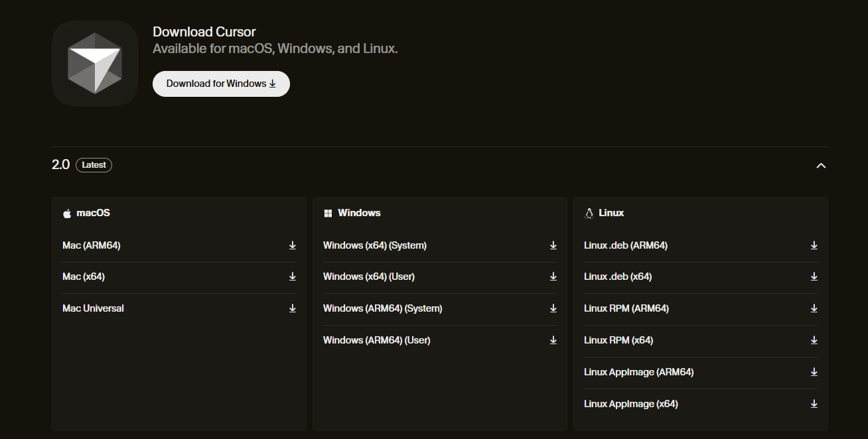Click download icon for Linux .deb (ARM64)
This screenshot has width=868, height=439.
tap(814, 245)
